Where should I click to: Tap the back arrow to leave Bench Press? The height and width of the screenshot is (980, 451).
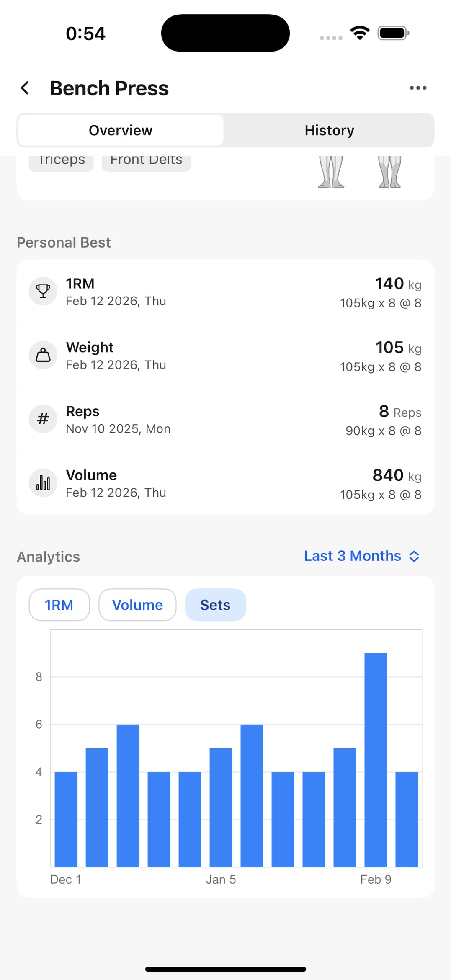click(25, 88)
